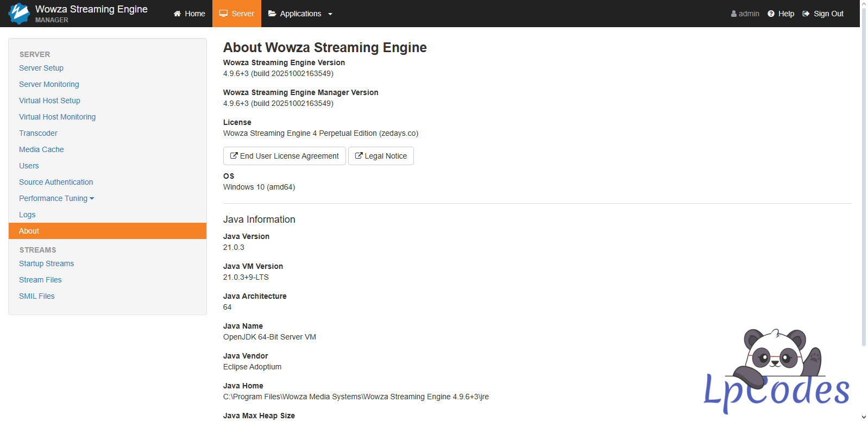Screen dimensions: 868x421
Task: Select Media Cache in sidebar
Action: click(41, 149)
